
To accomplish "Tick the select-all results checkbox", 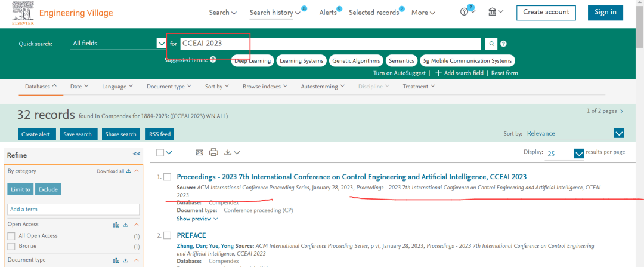I will point(160,153).
